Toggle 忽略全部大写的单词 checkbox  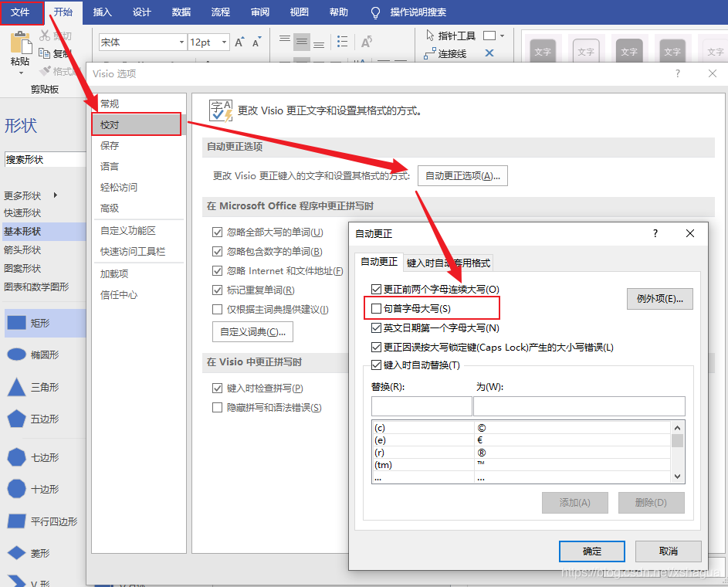[217, 232]
